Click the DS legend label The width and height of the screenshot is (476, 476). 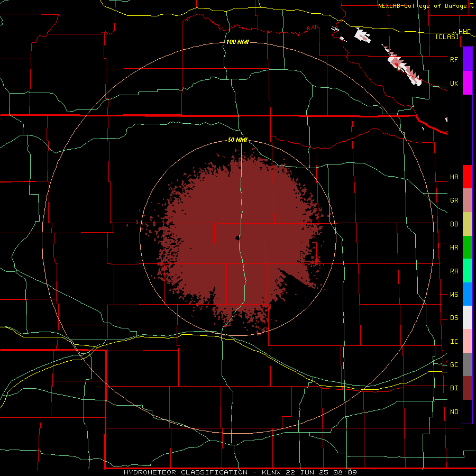(454, 318)
